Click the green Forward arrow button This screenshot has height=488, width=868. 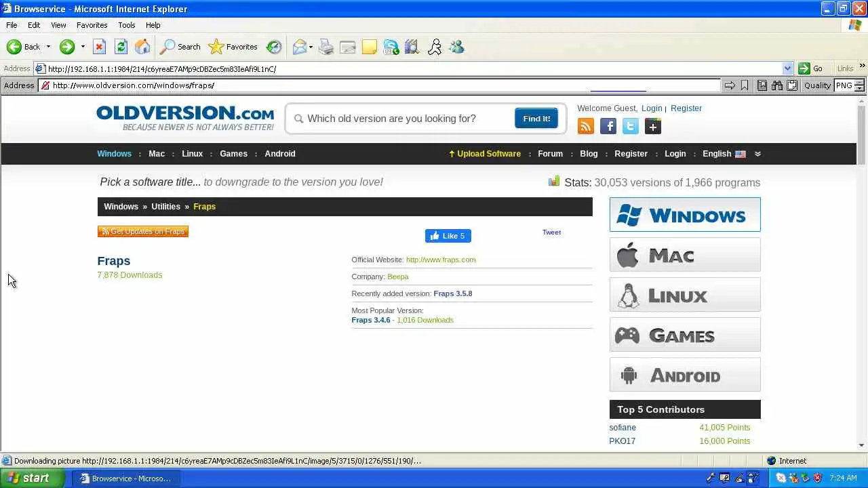click(66, 47)
